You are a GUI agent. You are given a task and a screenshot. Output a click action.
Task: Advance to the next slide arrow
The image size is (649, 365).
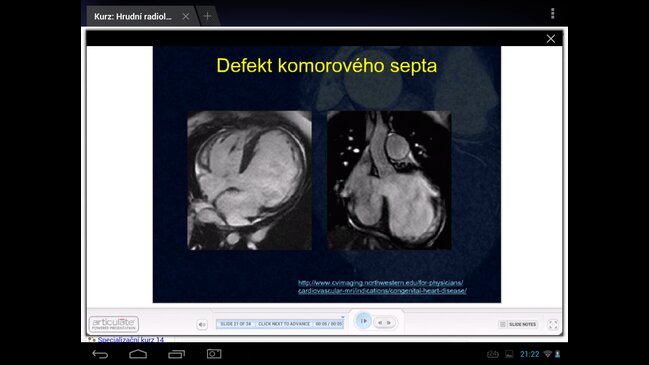(x=389, y=323)
